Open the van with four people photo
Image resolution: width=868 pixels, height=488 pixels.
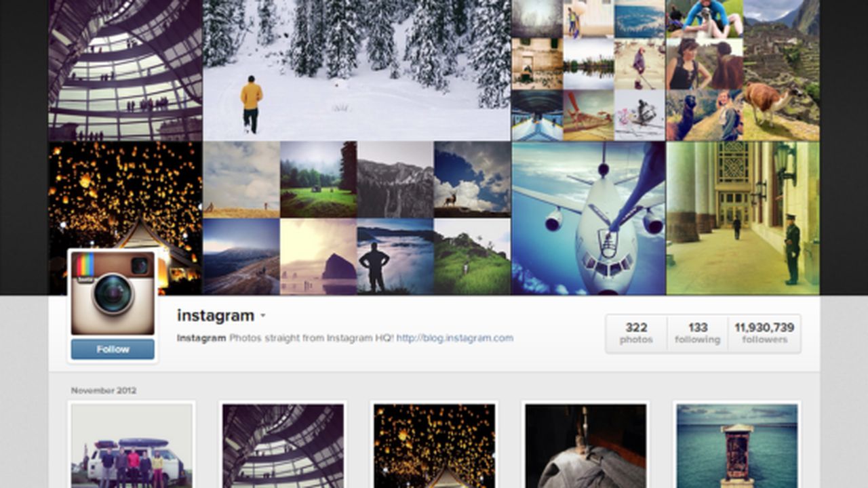tap(132, 446)
